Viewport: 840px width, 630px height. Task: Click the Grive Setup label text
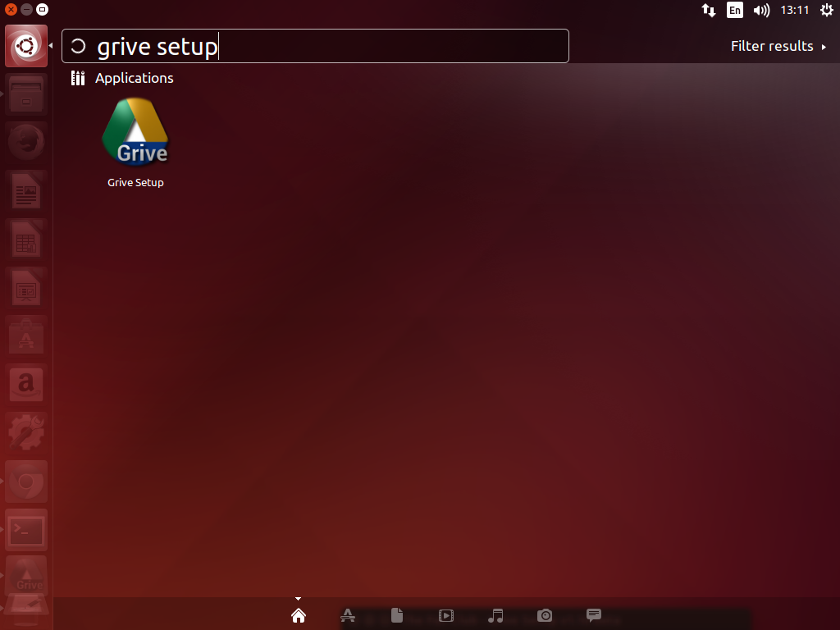coord(135,183)
